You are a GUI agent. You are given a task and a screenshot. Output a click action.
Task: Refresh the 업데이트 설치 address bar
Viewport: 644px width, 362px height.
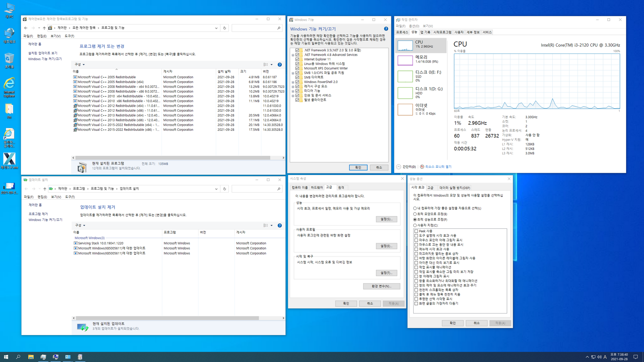225,189
